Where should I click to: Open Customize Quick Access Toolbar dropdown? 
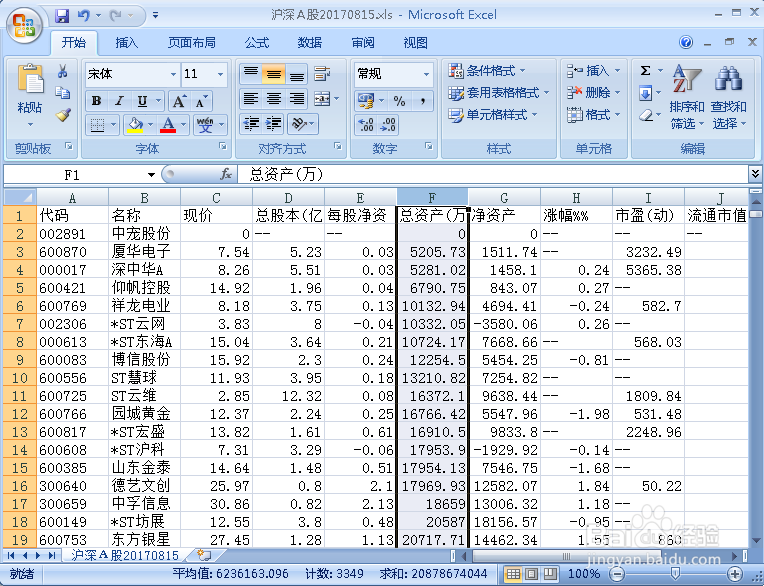155,16
